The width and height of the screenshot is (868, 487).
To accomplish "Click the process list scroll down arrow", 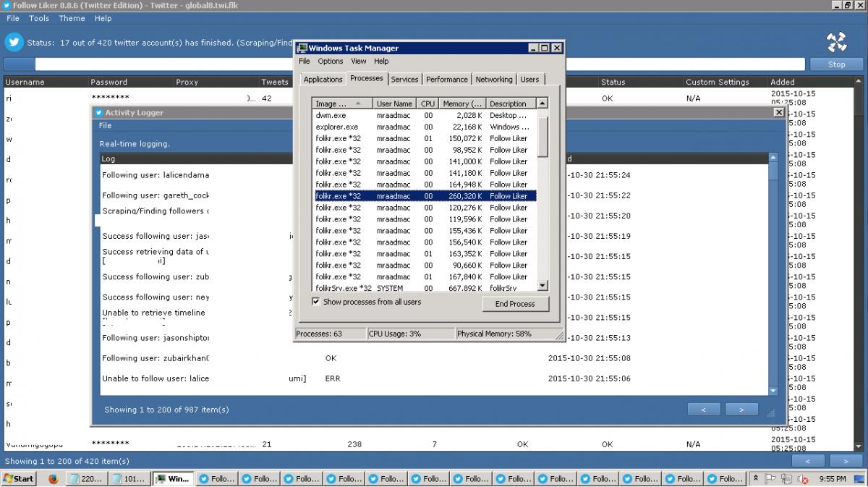I will click(542, 287).
